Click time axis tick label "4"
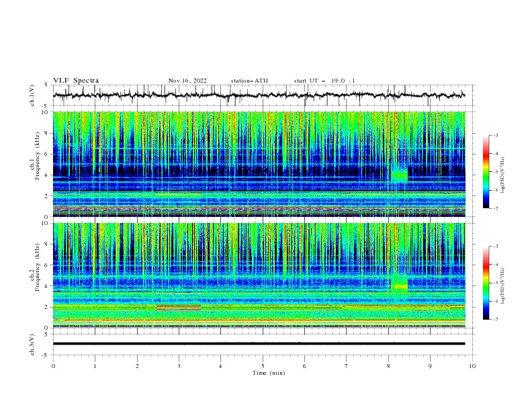Viewport: 532px width, 411px height. click(220, 366)
